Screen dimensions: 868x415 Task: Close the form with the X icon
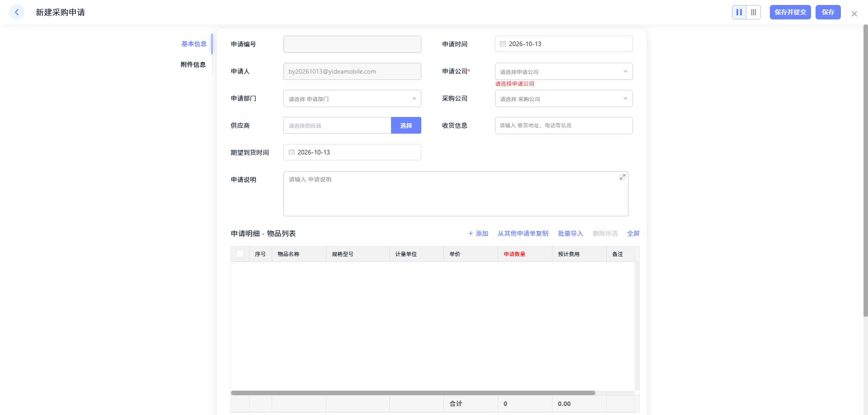pos(854,14)
